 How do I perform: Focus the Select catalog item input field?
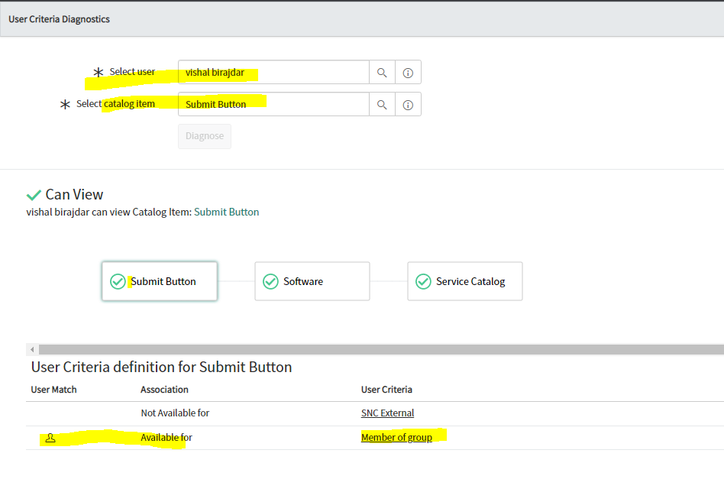(x=273, y=105)
